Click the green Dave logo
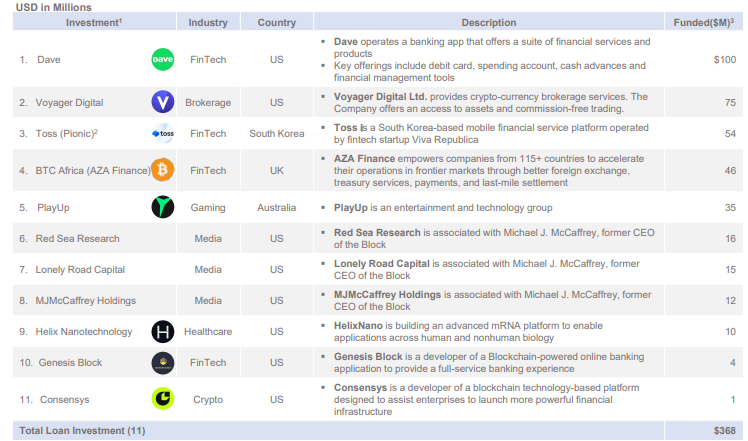 162,60
